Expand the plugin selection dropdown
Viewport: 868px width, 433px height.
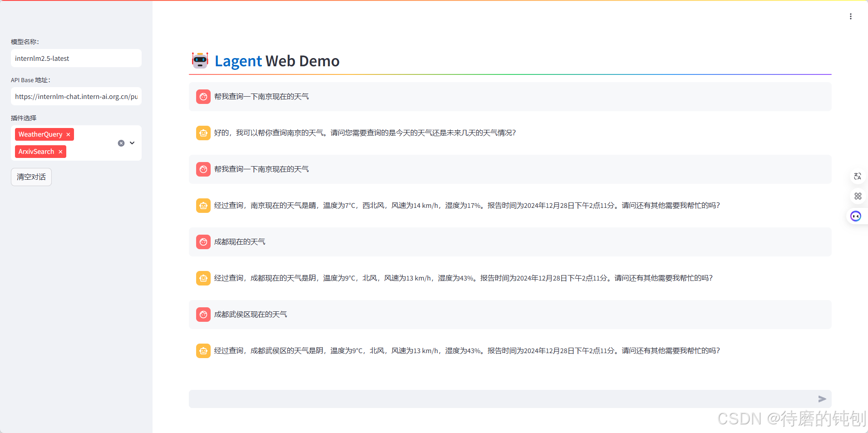click(x=132, y=143)
